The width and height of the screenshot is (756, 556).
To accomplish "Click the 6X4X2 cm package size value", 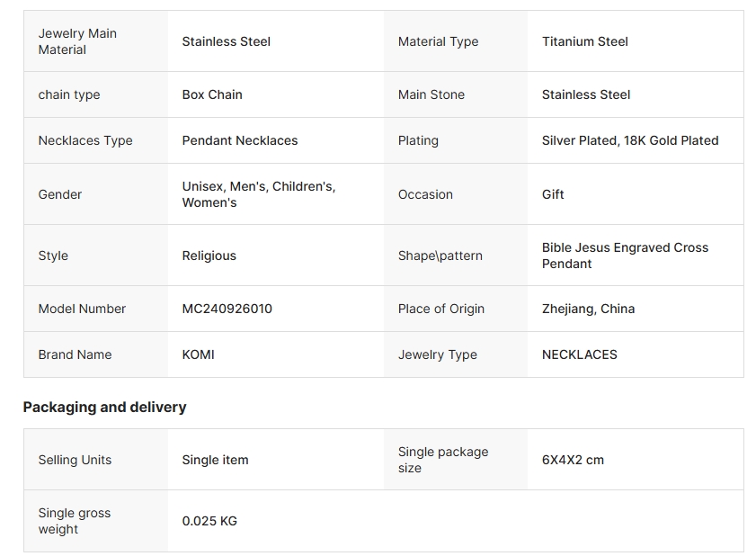I will coord(573,460).
